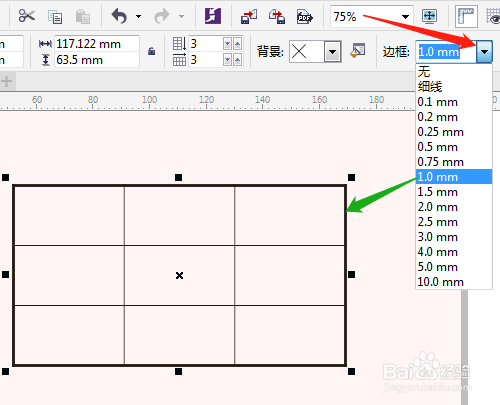
Task: Select 0.5 mm border width
Action: pos(454,147)
